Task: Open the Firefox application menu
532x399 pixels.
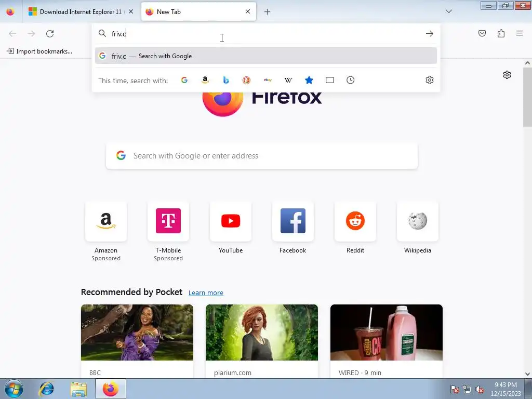Action: (x=520, y=33)
